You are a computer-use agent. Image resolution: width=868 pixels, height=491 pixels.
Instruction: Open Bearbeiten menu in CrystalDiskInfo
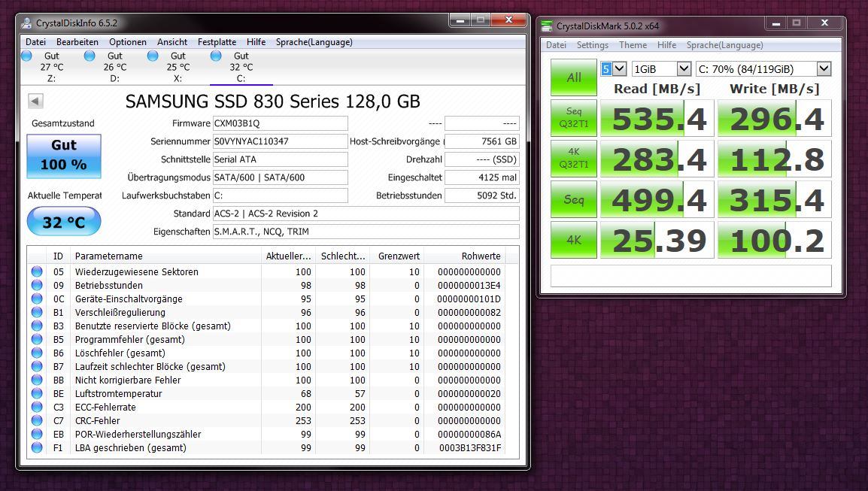tap(77, 42)
